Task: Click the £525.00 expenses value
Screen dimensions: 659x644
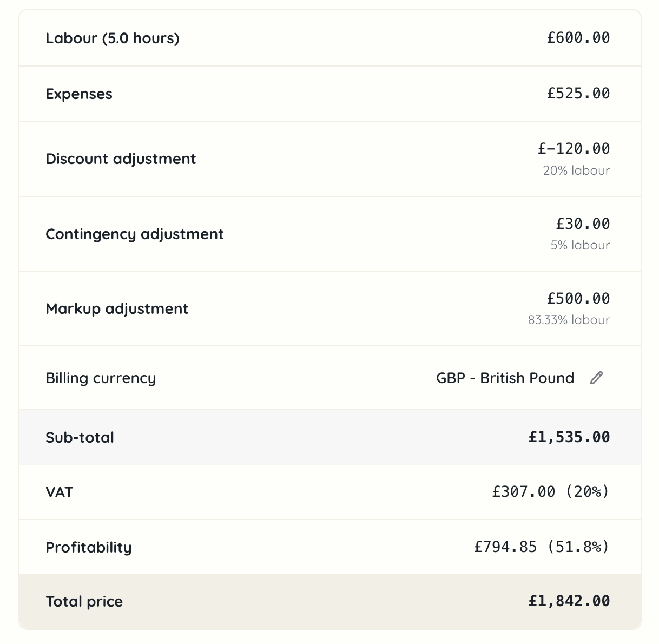Action: 578,93
